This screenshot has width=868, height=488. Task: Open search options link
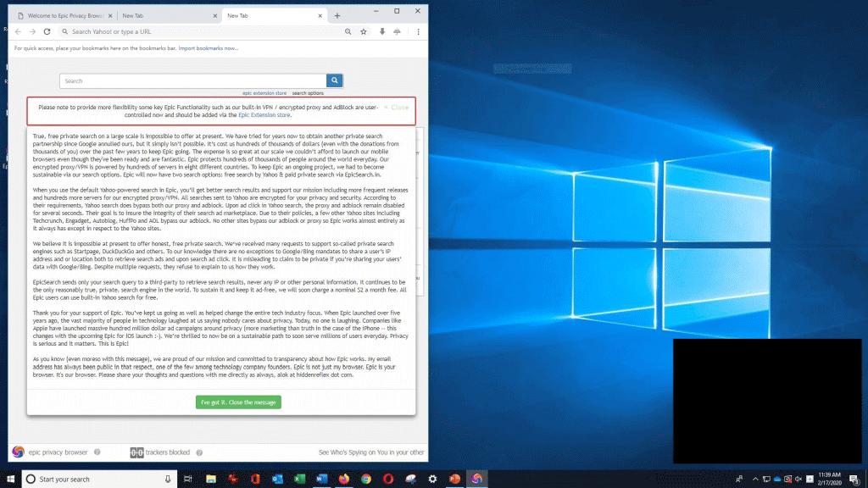click(x=308, y=93)
